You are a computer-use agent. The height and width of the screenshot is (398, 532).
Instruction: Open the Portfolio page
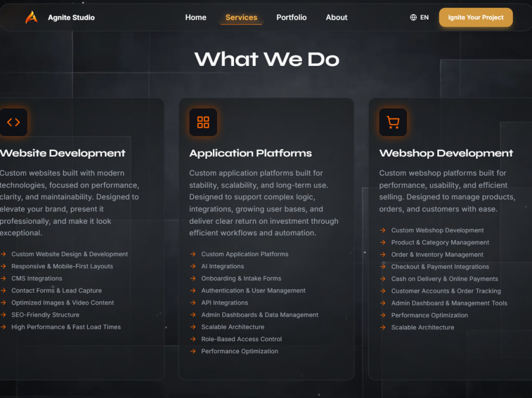pyautogui.click(x=292, y=18)
